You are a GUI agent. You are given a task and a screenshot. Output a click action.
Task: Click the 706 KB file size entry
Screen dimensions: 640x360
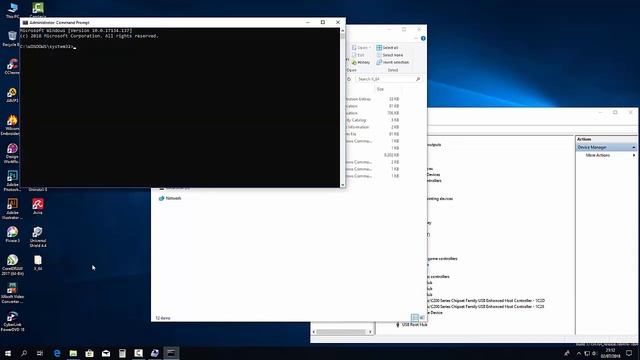(x=393, y=113)
